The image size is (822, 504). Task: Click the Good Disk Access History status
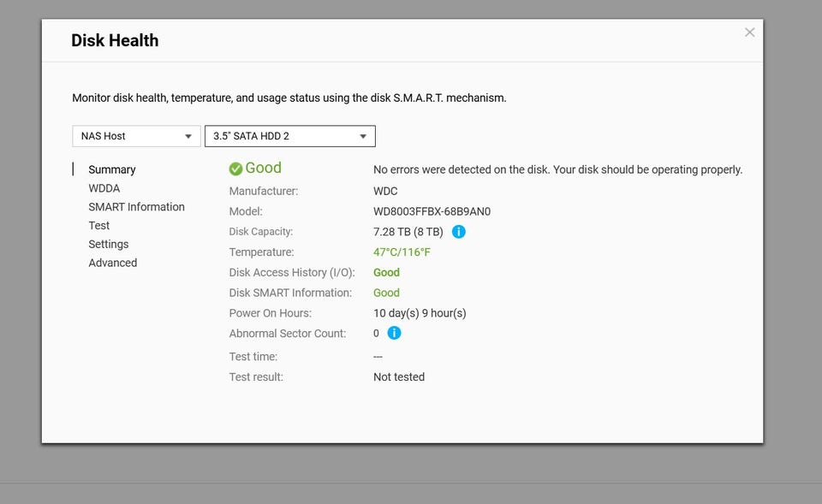pyautogui.click(x=386, y=272)
